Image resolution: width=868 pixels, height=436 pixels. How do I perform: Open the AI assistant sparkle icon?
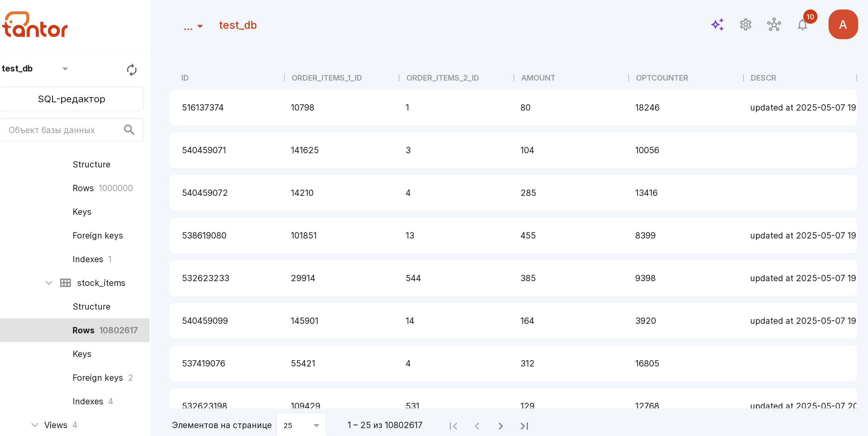(x=717, y=25)
